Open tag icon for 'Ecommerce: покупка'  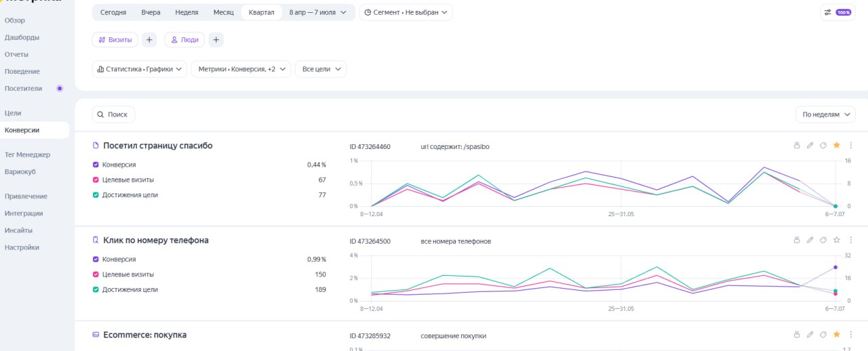pyautogui.click(x=823, y=335)
